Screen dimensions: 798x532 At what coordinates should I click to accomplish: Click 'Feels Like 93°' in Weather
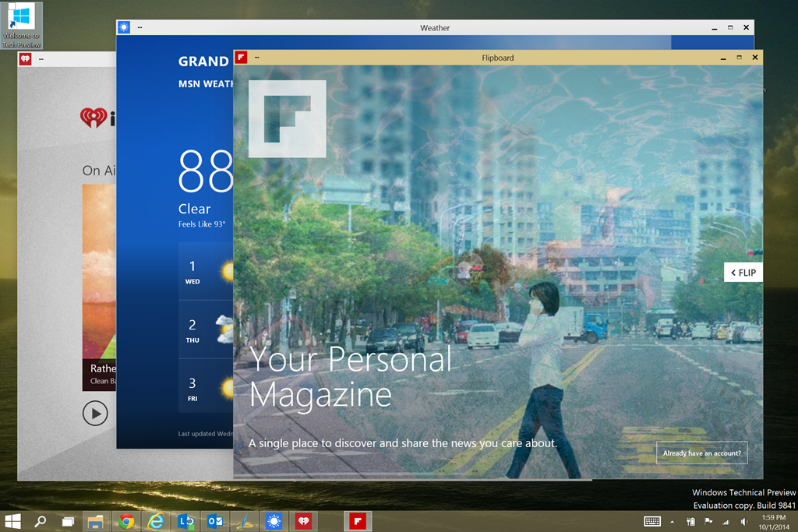click(x=202, y=224)
